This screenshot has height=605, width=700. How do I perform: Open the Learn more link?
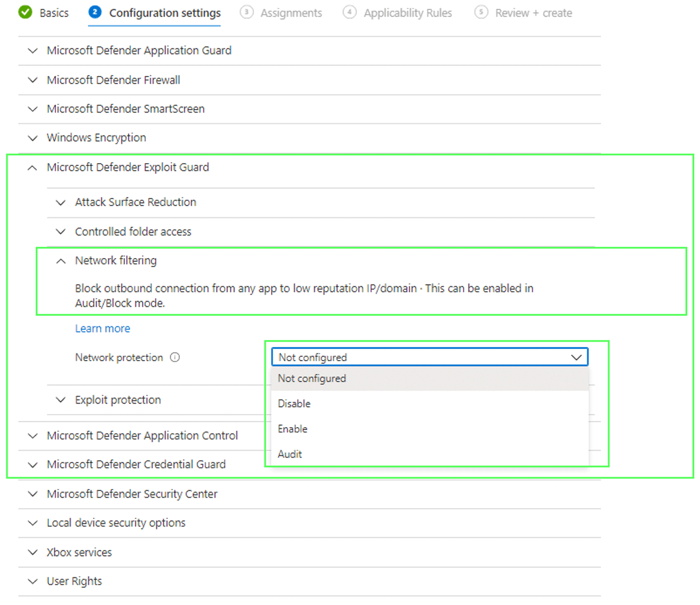click(x=103, y=329)
